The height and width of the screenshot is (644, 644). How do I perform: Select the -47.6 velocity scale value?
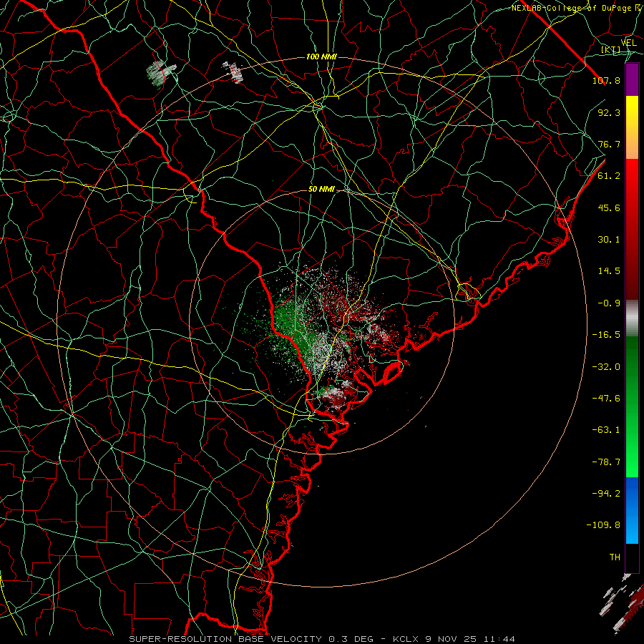(x=606, y=398)
